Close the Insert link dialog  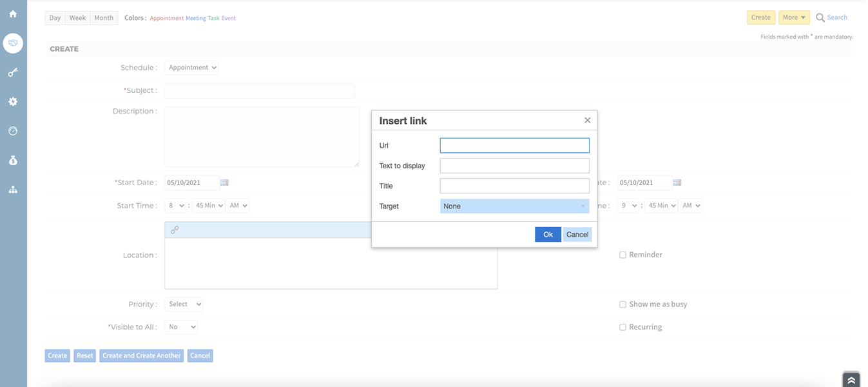click(x=587, y=121)
